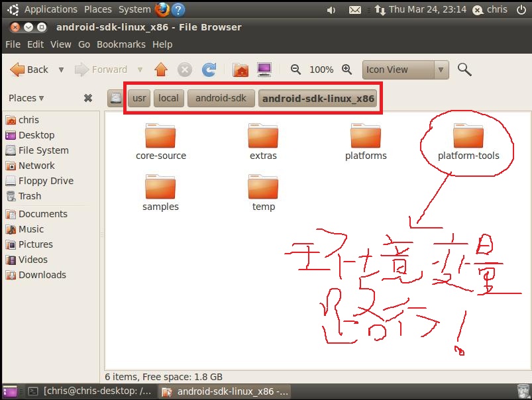Screen dimensions: 532x400
Task: Open Downloads bookmark in sidebar
Action: point(36,275)
